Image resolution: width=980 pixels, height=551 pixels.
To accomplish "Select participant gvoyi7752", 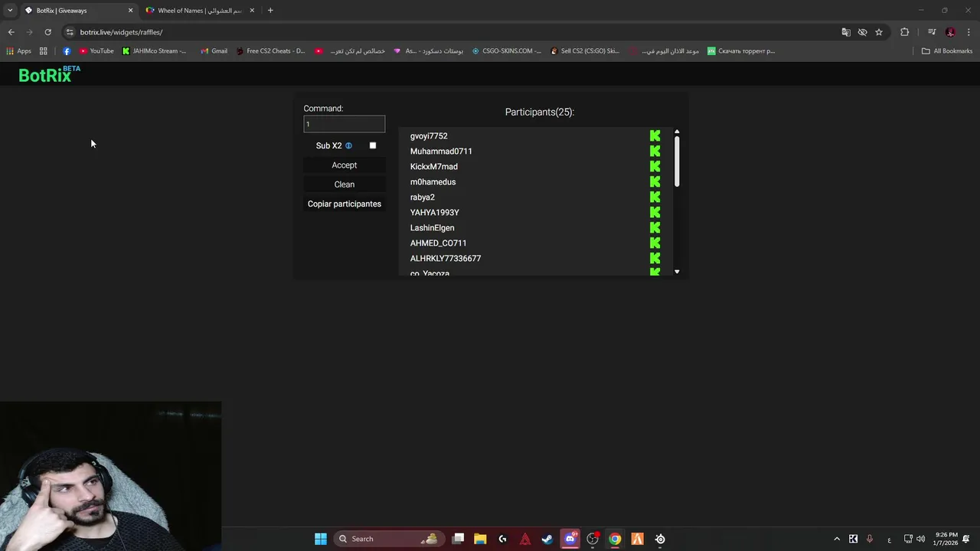I will 429,136.
